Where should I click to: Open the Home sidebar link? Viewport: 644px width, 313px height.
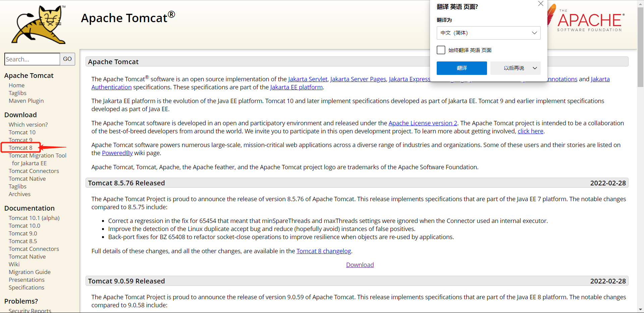coord(16,85)
